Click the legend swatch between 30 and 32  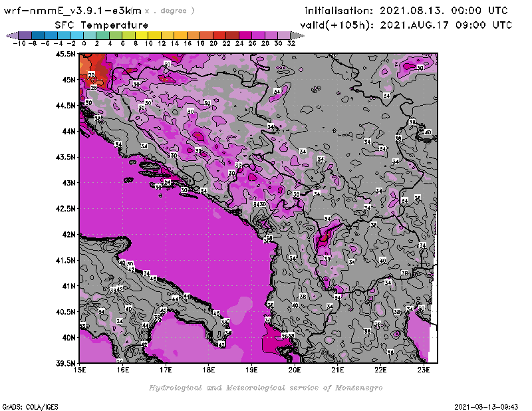(x=284, y=35)
